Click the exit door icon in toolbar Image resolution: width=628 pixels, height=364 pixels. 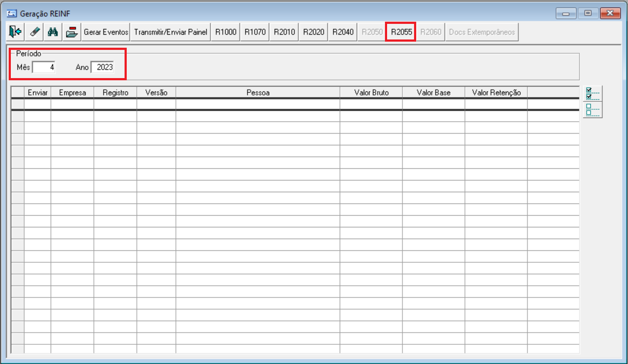(15, 32)
